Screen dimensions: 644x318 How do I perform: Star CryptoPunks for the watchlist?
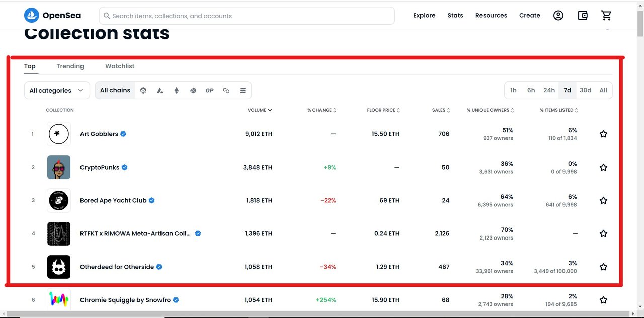[x=603, y=167]
